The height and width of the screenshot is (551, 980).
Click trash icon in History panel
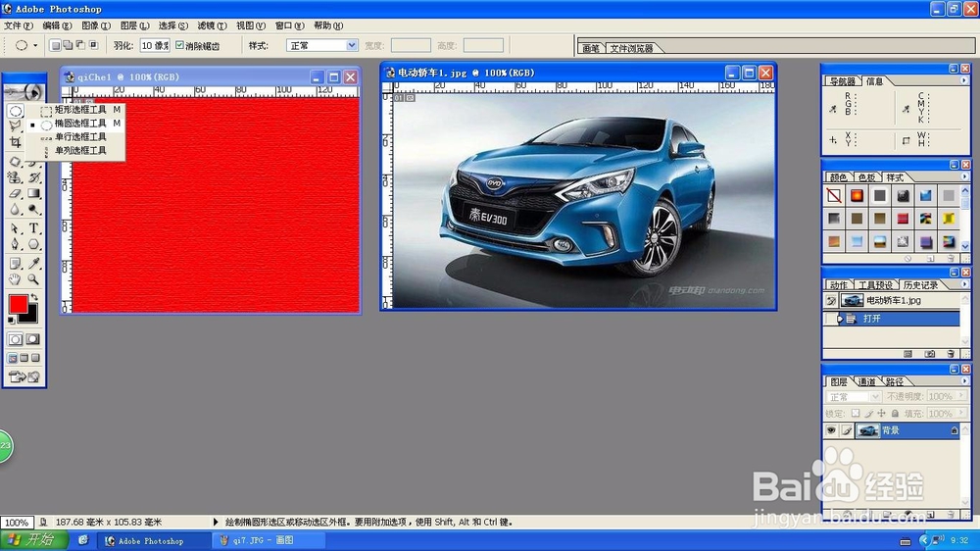tap(951, 354)
